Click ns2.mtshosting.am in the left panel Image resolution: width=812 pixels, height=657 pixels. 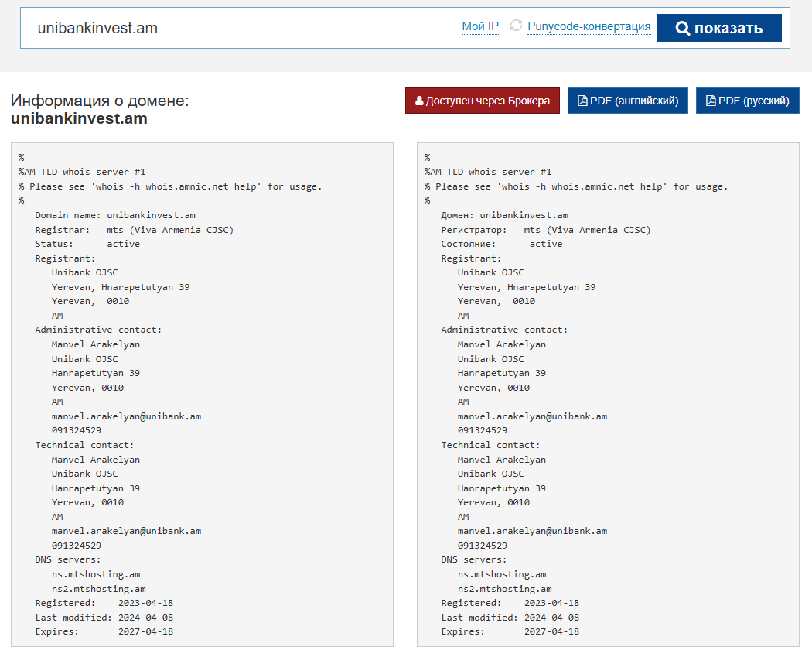coord(98,589)
